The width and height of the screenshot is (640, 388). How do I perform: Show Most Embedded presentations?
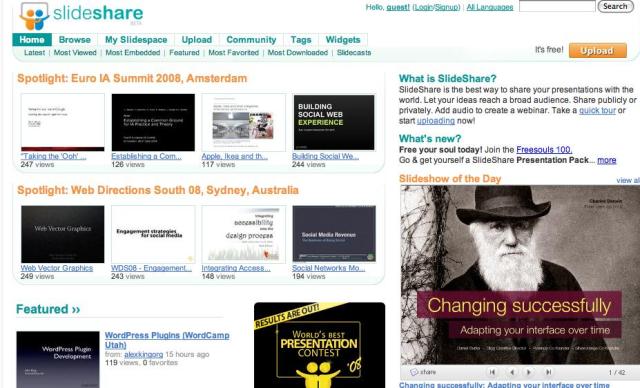[133, 53]
